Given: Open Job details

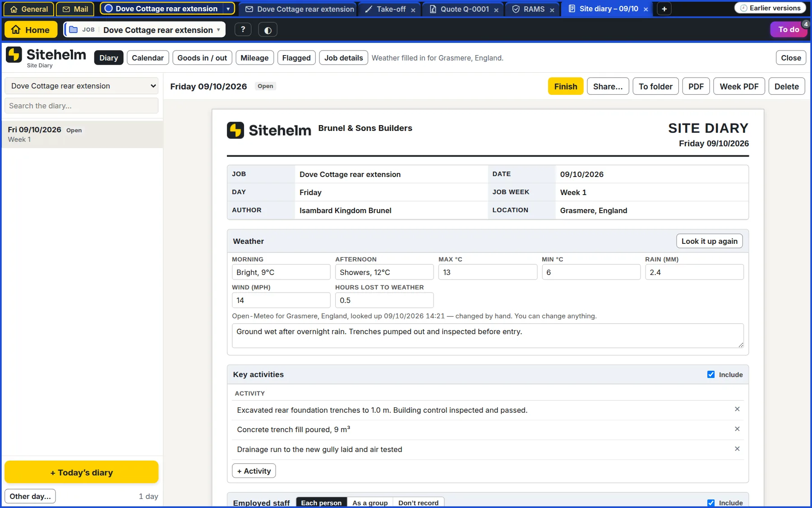Looking at the screenshot, I should pyautogui.click(x=343, y=58).
